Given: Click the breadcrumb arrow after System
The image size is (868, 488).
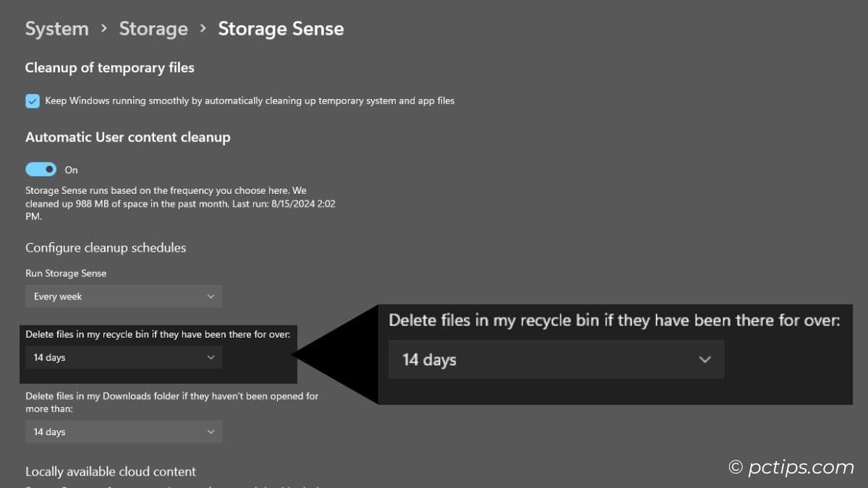Looking at the screenshot, I should coord(103,29).
